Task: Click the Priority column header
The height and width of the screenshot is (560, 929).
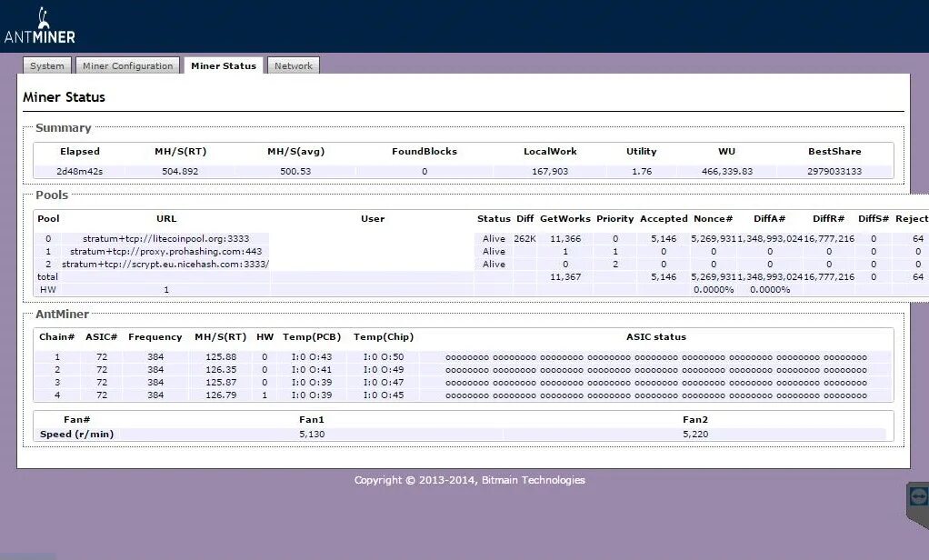Action: 615,219
